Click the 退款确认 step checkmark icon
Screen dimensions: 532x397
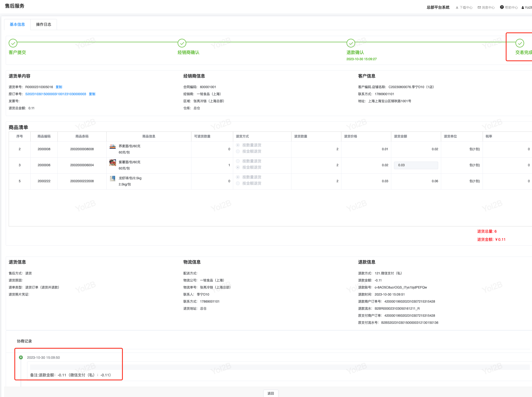pyautogui.click(x=351, y=43)
